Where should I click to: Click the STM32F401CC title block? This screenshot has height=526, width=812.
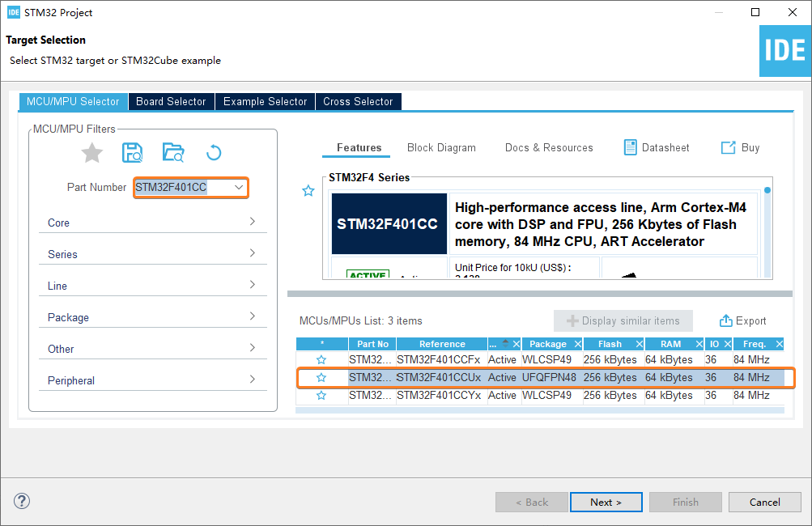tap(389, 223)
